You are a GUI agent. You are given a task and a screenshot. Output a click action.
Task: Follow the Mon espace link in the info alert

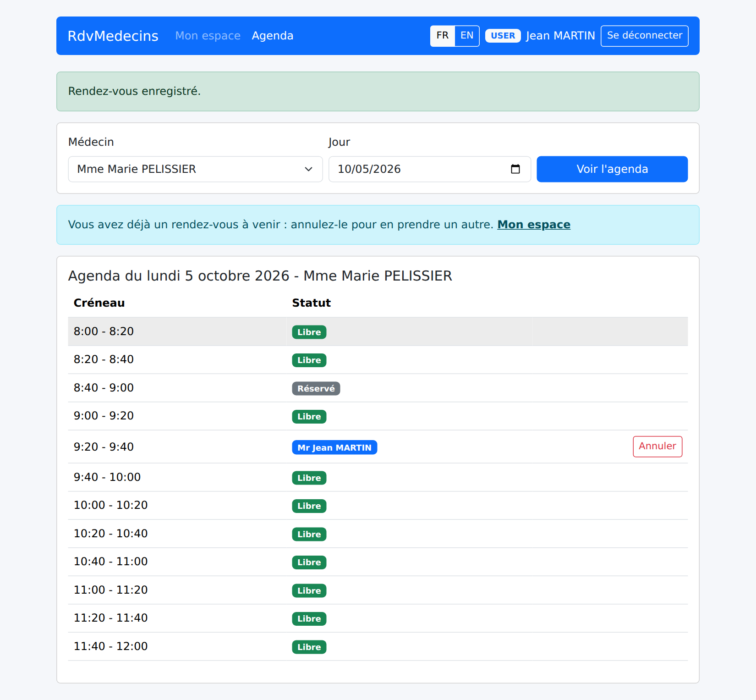click(534, 225)
